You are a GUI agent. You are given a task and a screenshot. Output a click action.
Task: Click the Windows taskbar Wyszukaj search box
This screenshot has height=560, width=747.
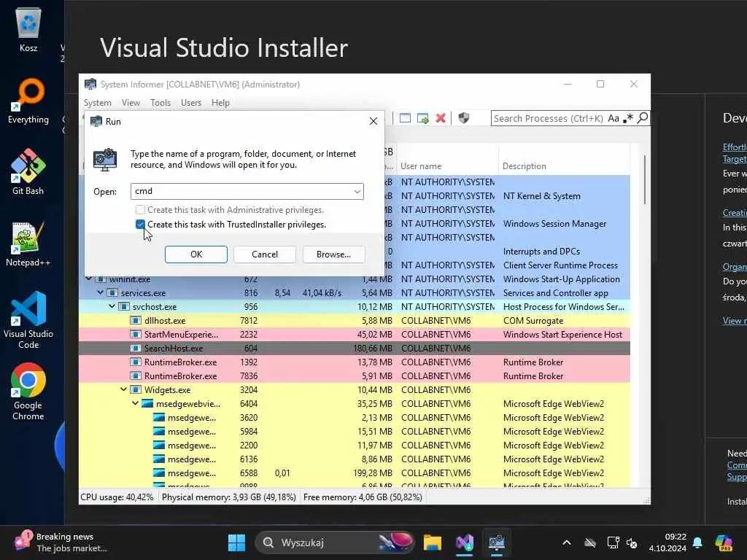pos(334,542)
